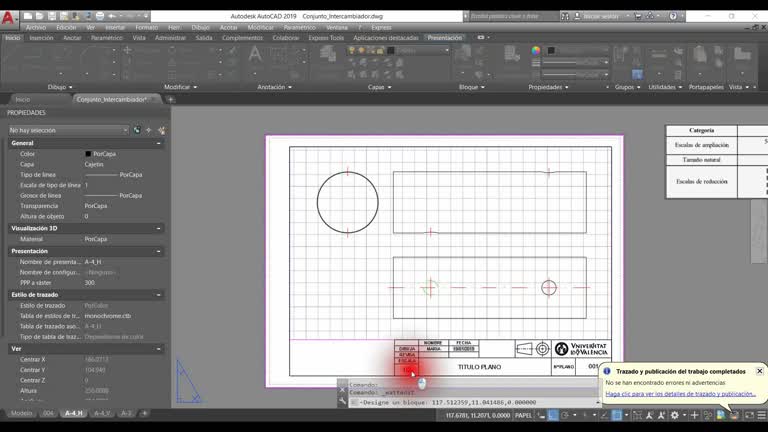This screenshot has height=432, width=768.
Task: Close the plot notification balloon
Action: (760, 371)
